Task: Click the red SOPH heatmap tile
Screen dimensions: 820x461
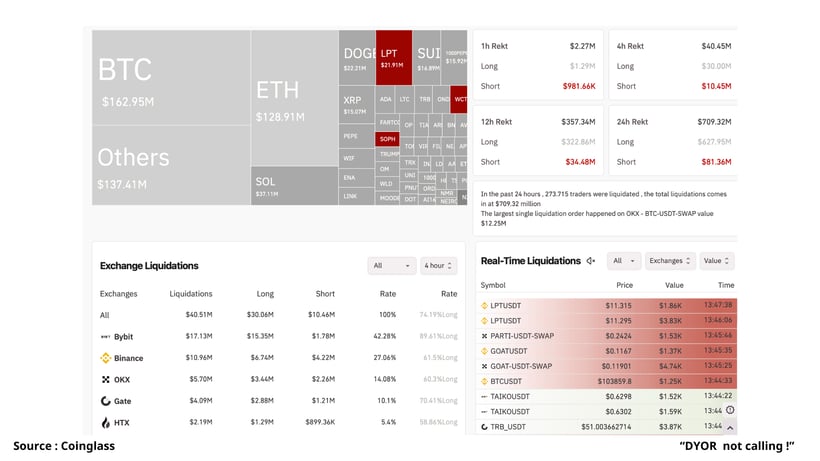Action: [x=387, y=139]
